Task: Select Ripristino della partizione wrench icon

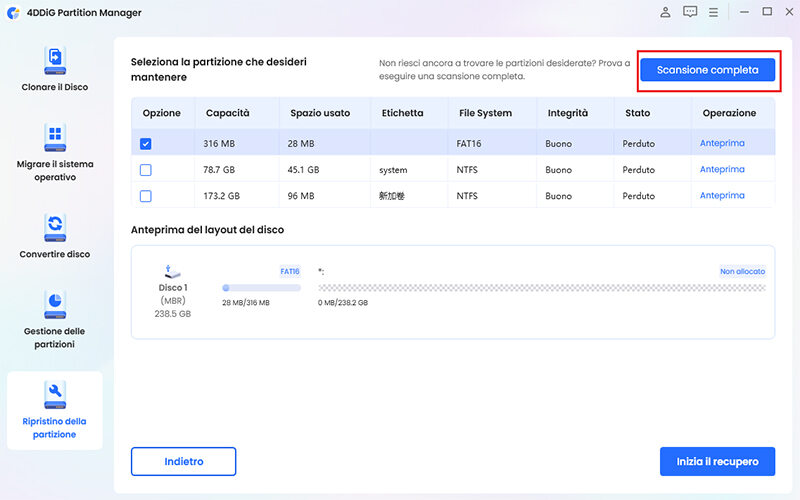Action: (55, 391)
